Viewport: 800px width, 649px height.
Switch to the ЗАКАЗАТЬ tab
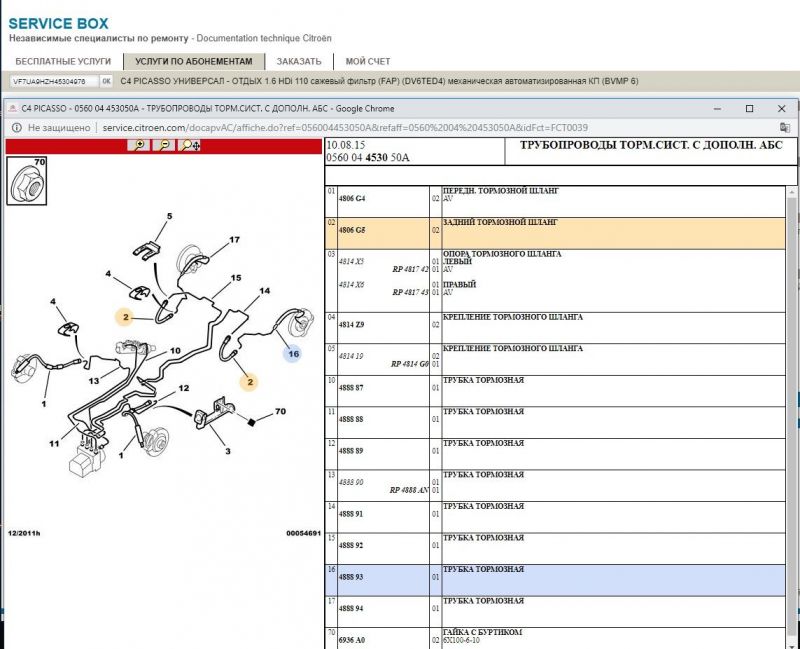[299, 61]
